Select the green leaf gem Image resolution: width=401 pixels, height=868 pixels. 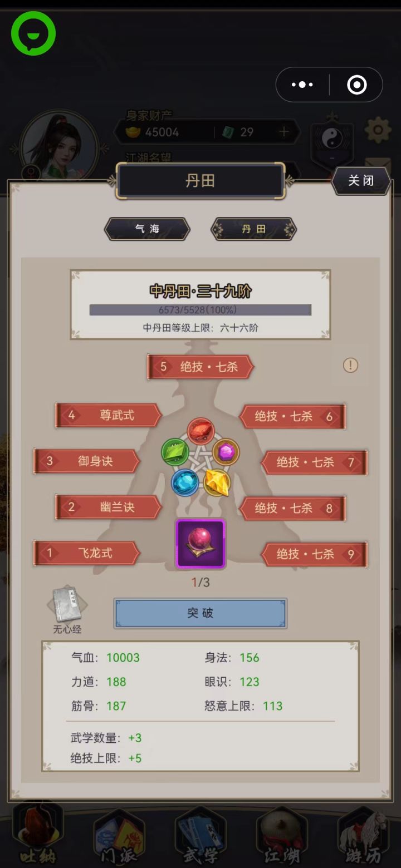click(175, 452)
